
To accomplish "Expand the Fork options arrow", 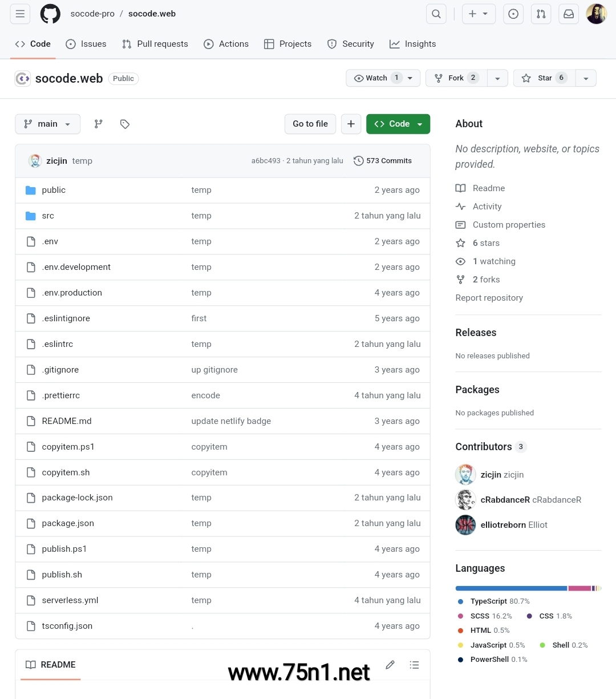I will pos(497,78).
